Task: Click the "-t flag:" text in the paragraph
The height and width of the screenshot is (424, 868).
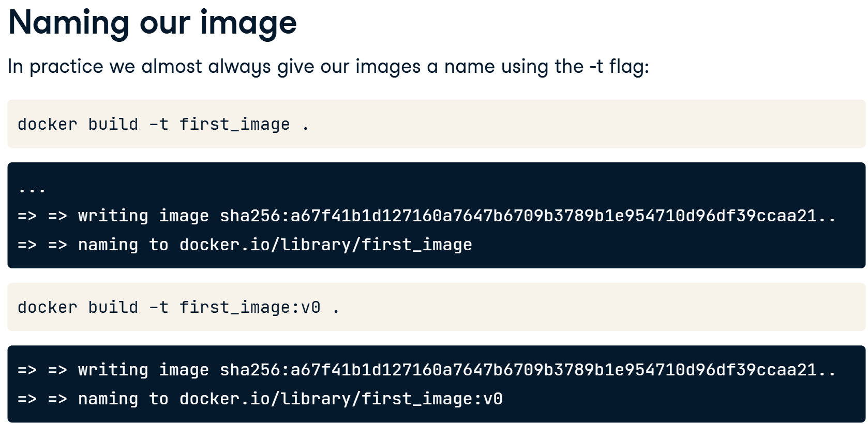Action: [x=619, y=67]
